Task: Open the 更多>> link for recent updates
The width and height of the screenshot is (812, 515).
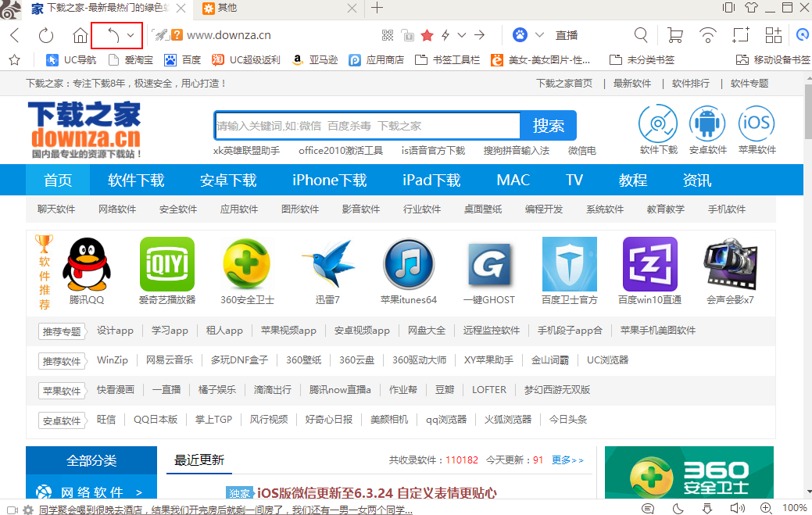Action: point(567,460)
